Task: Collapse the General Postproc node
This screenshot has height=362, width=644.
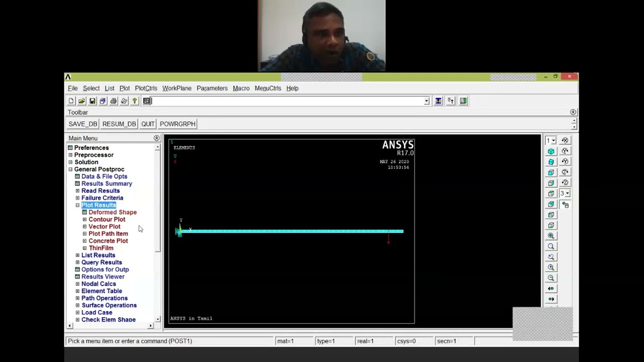Action: click(x=70, y=169)
